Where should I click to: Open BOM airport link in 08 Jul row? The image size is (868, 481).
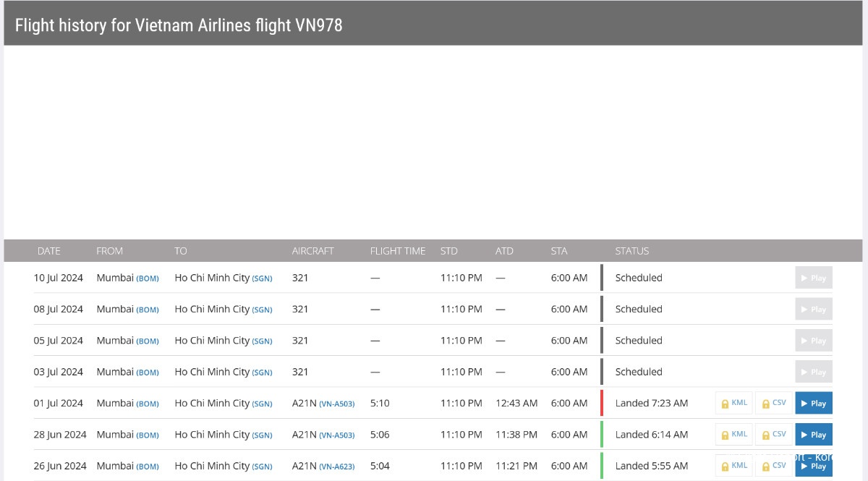tap(148, 310)
